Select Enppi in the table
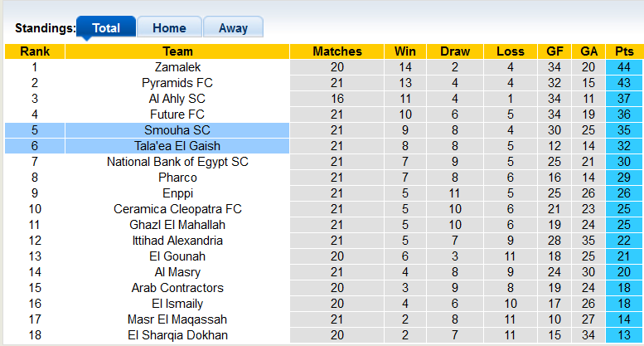644x346 pixels. (177, 193)
